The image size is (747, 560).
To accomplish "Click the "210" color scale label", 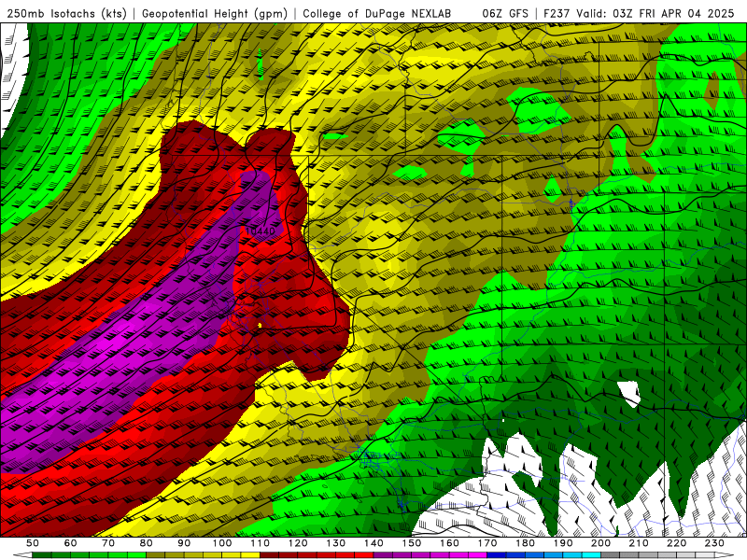I will tap(640, 543).
